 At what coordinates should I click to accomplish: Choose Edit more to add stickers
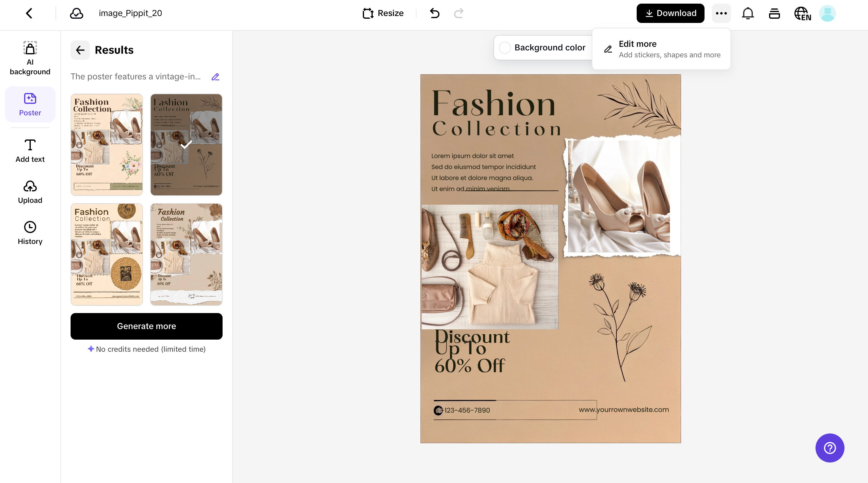pos(661,49)
